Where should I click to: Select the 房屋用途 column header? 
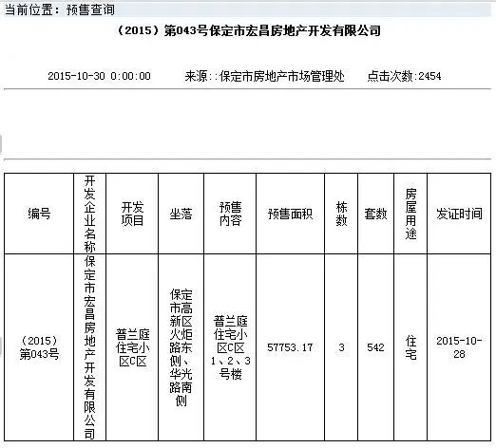[x=410, y=214]
